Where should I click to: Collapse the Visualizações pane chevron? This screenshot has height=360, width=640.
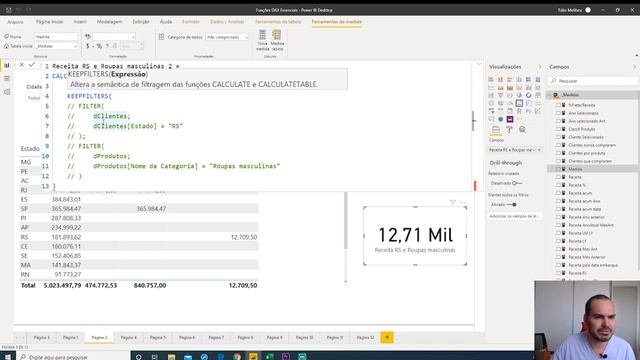click(540, 67)
